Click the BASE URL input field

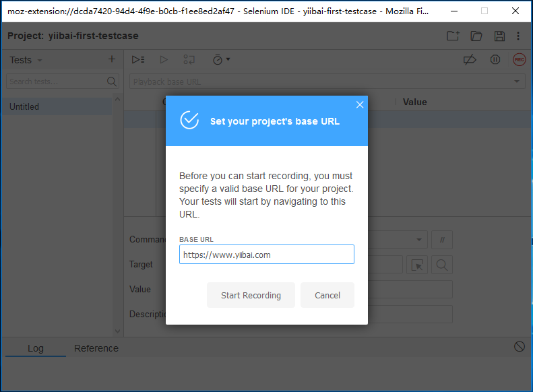(267, 255)
